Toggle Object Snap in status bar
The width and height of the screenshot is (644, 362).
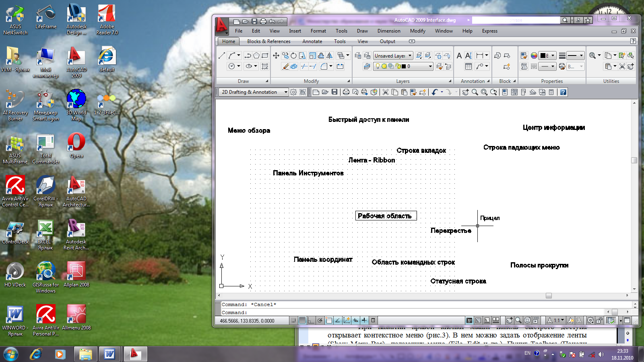pyautogui.click(x=329, y=320)
